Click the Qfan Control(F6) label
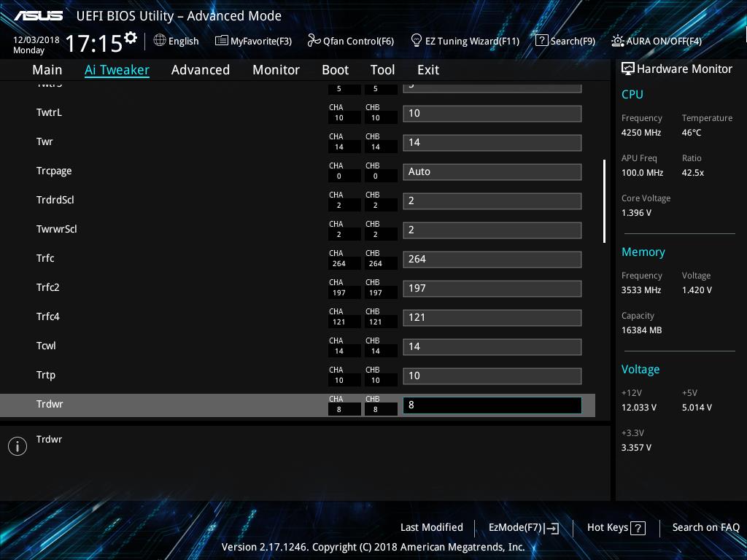This screenshot has width=747, height=560. pyautogui.click(x=359, y=42)
